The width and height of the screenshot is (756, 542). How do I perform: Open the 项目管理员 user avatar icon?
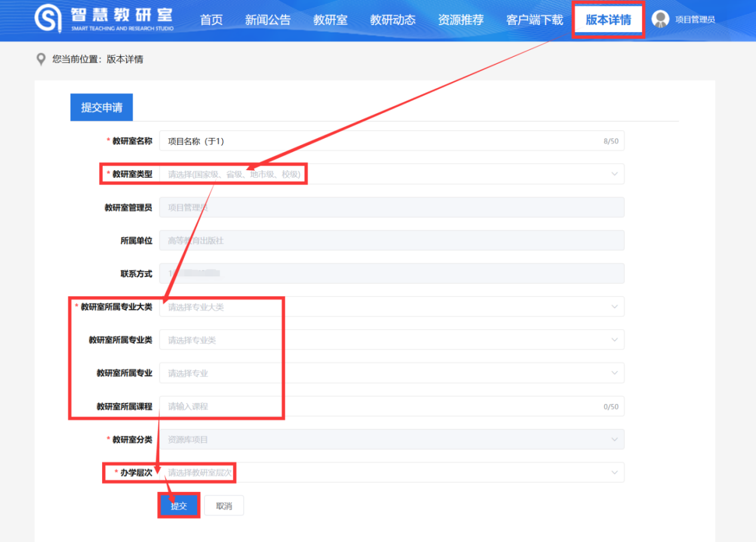click(x=660, y=19)
